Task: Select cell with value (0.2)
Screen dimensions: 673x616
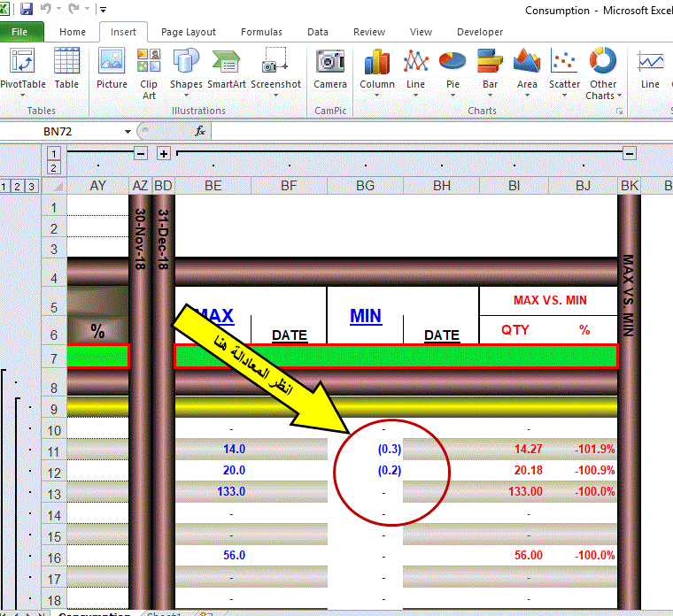Action: (x=365, y=470)
